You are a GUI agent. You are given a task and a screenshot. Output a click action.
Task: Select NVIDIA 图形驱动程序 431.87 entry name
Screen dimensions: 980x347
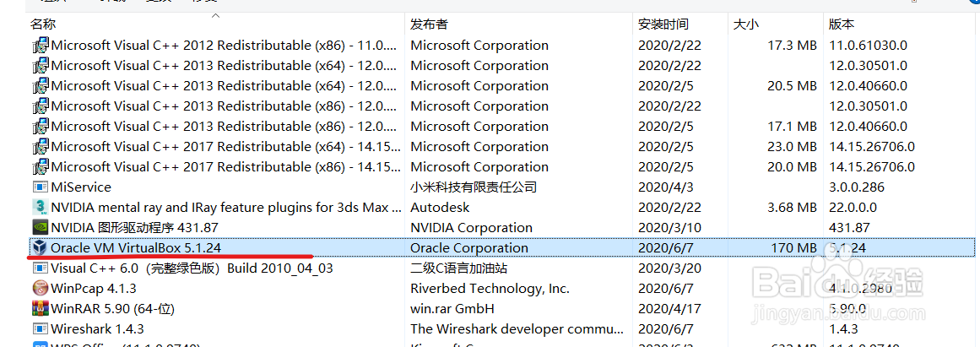(134, 228)
